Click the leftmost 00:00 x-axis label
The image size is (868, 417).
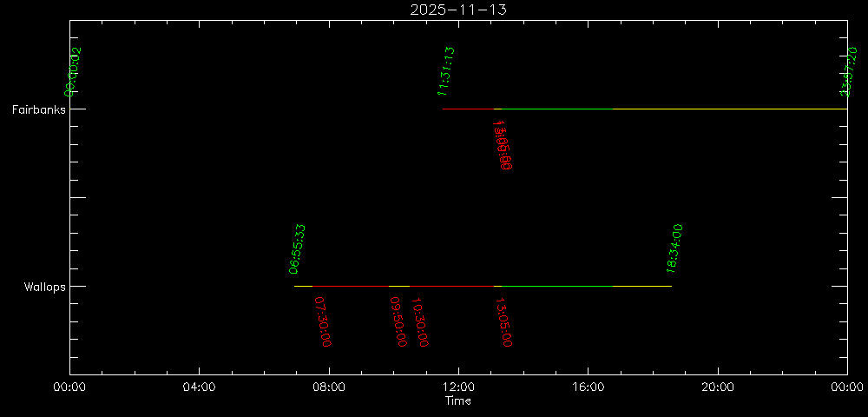[x=69, y=387]
